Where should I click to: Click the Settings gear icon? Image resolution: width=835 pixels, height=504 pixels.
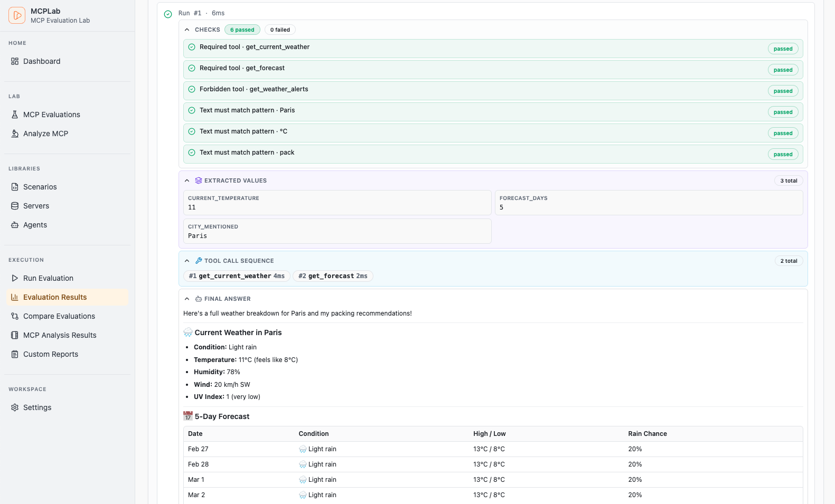click(15, 407)
